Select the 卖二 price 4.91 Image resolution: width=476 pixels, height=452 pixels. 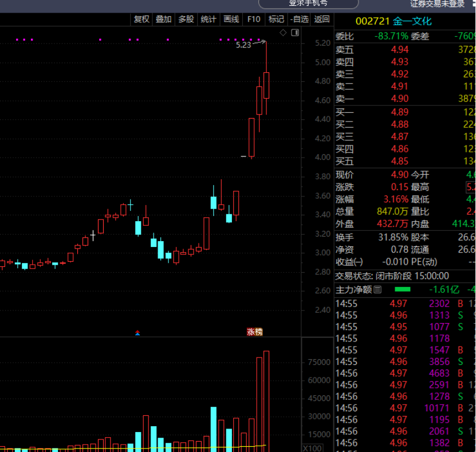pos(399,87)
